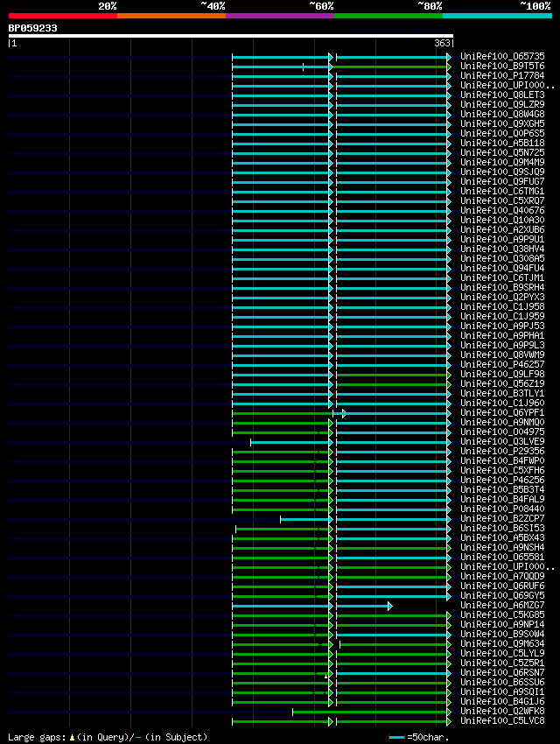
Task: Select label UniRef100_Q69GY5
Action: pyautogui.click(x=502, y=596)
